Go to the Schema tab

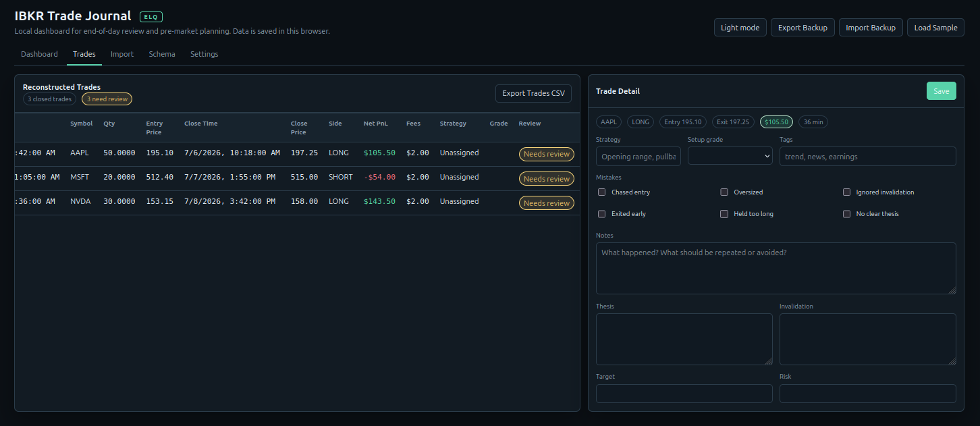click(162, 54)
